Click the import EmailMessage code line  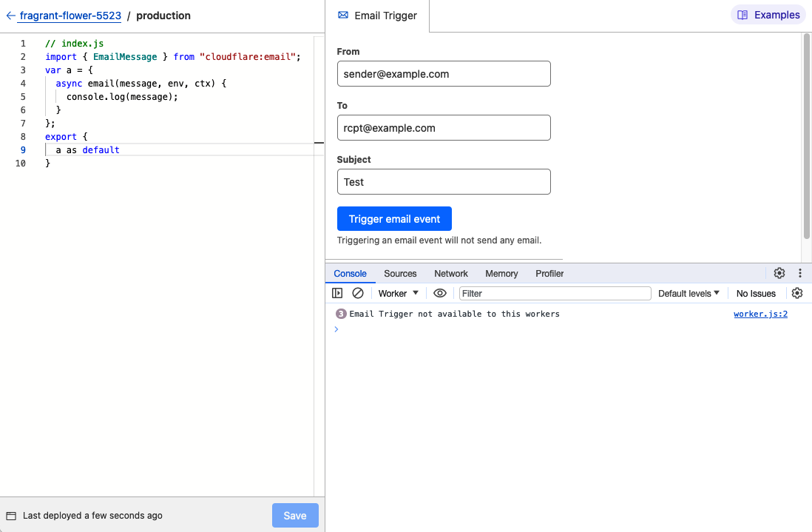click(x=173, y=56)
